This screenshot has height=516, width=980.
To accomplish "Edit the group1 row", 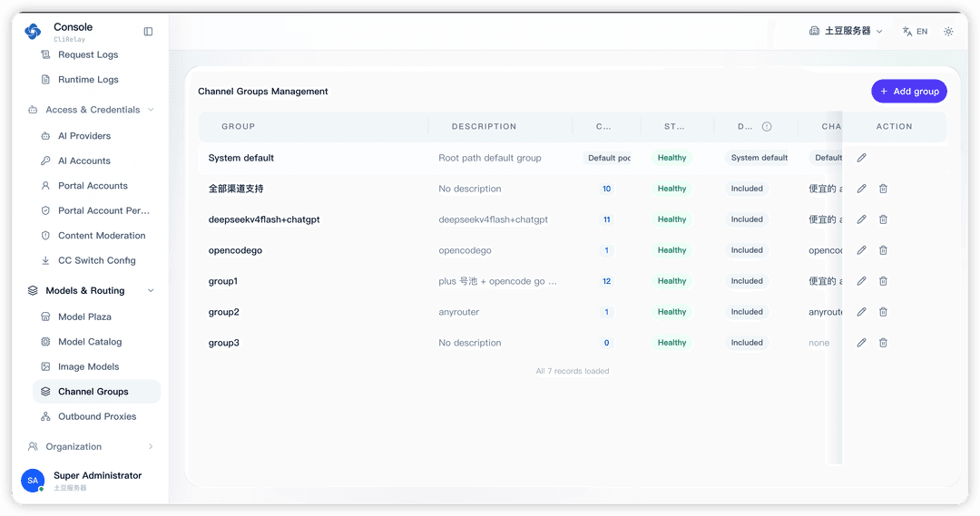I will click(861, 281).
